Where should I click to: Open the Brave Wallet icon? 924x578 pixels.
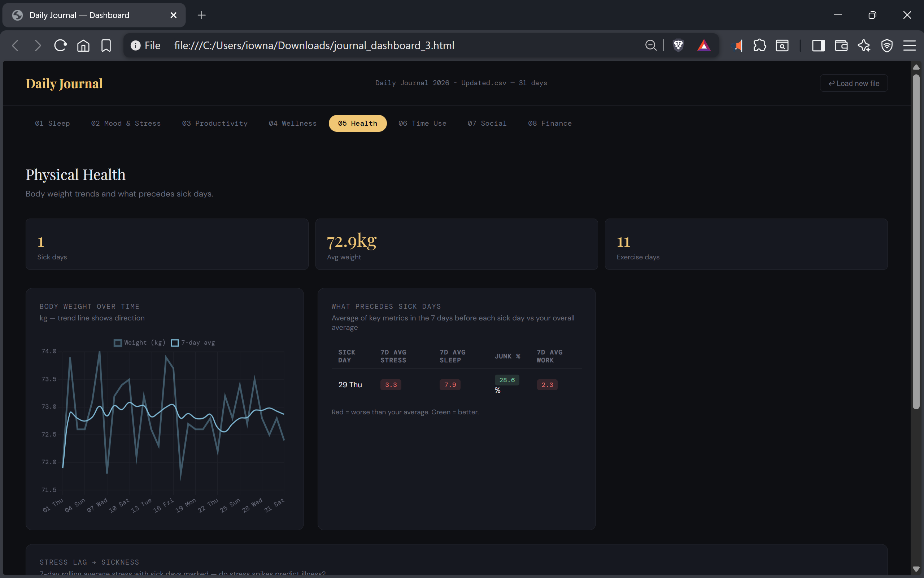tap(841, 46)
